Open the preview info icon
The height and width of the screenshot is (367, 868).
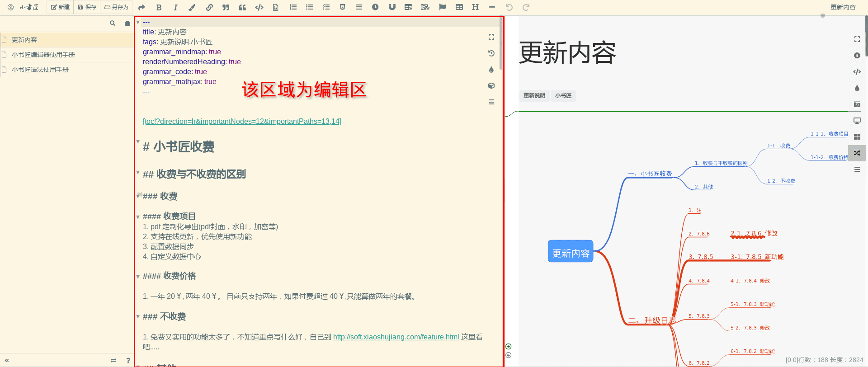(x=857, y=56)
